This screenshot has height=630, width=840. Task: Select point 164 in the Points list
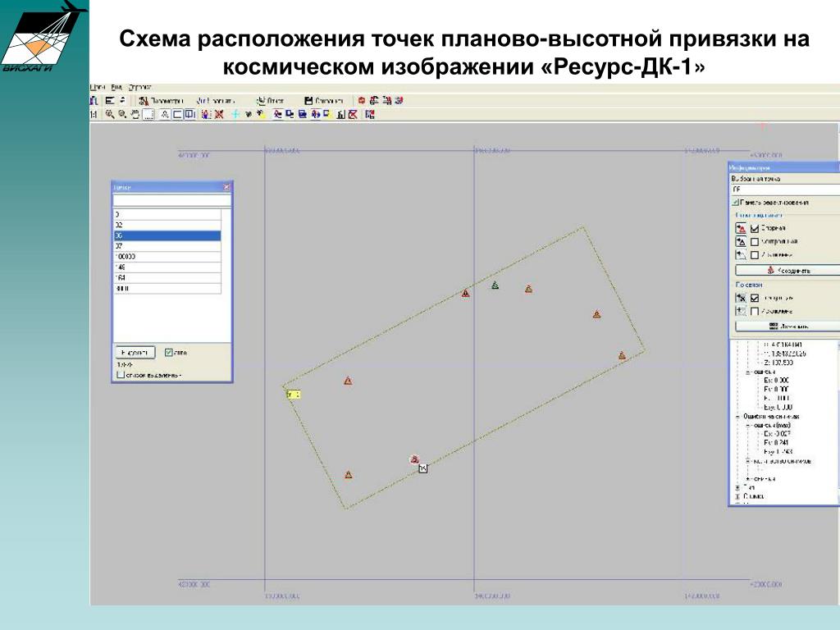167,277
